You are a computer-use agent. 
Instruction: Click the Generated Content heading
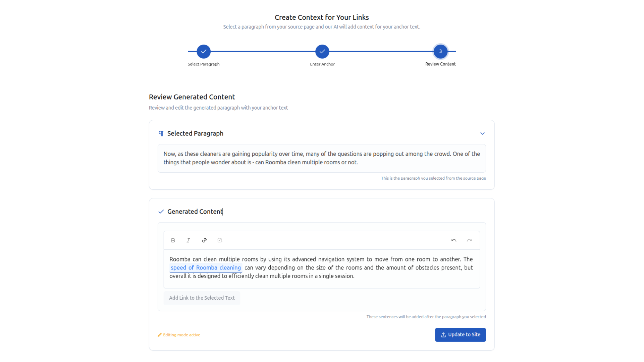point(195,212)
